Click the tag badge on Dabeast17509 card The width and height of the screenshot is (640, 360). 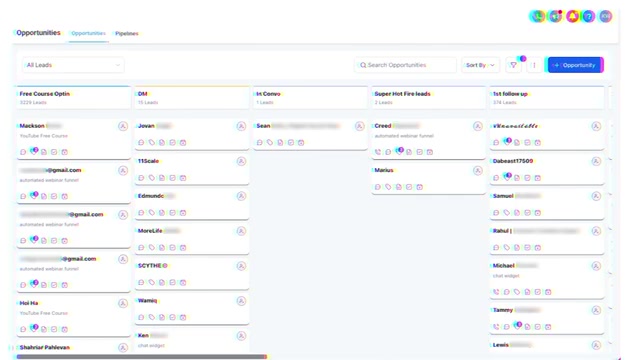507,177
